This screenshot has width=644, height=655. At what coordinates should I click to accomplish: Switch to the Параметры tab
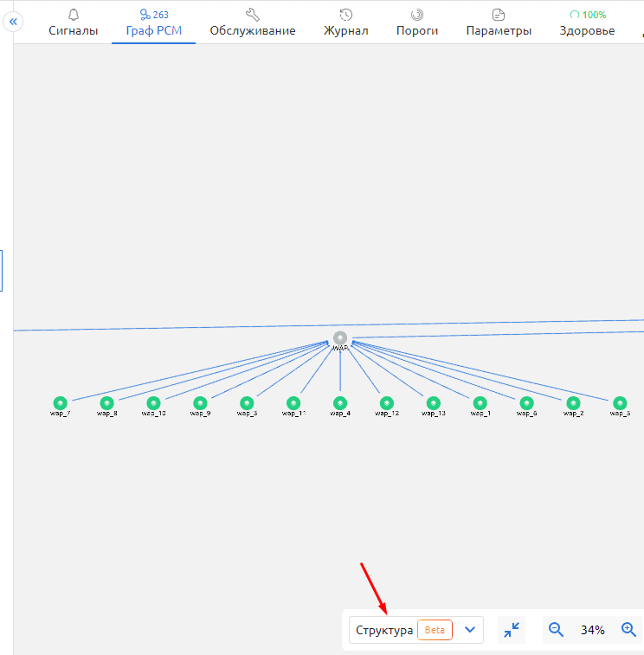(x=499, y=23)
